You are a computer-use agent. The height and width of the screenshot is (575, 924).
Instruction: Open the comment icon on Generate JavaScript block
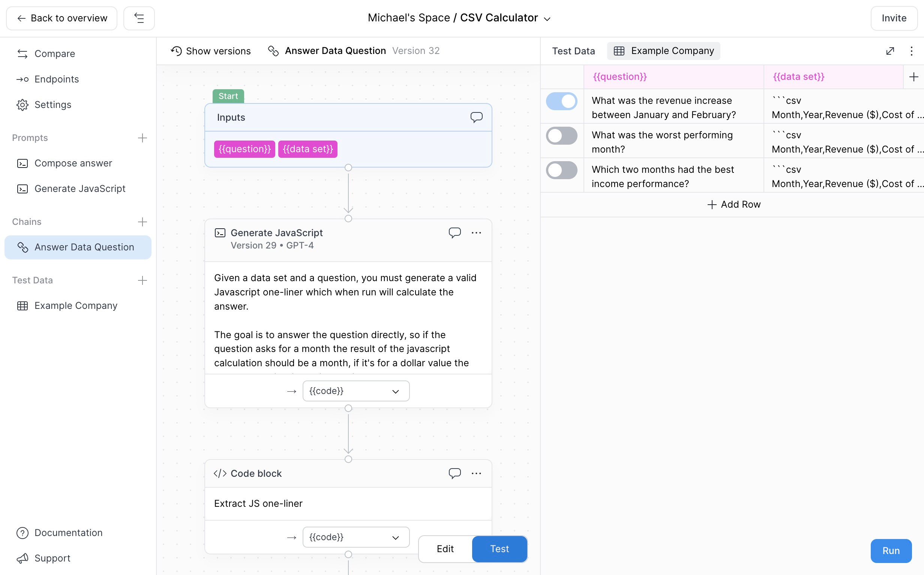pos(454,232)
